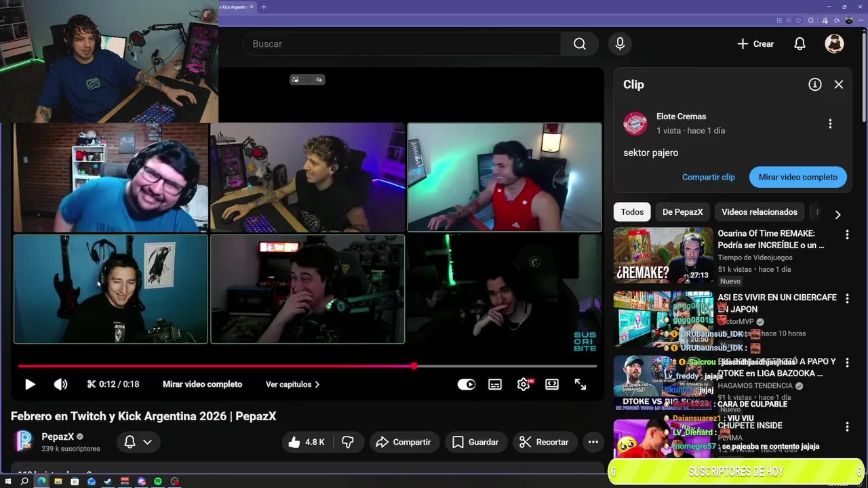
Task: Open the PepazX channel avatar
Action: coord(24,441)
